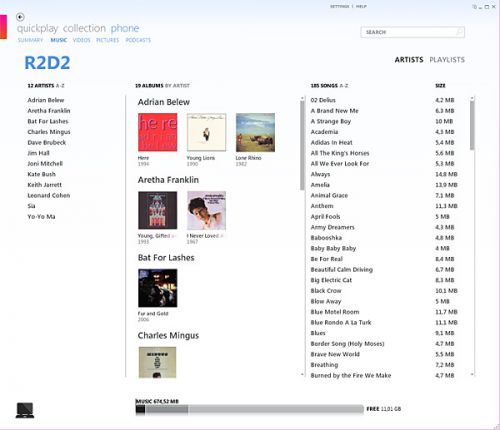Select artist Leonard Cohen
The height and width of the screenshot is (430, 500).
pyautogui.click(x=49, y=195)
